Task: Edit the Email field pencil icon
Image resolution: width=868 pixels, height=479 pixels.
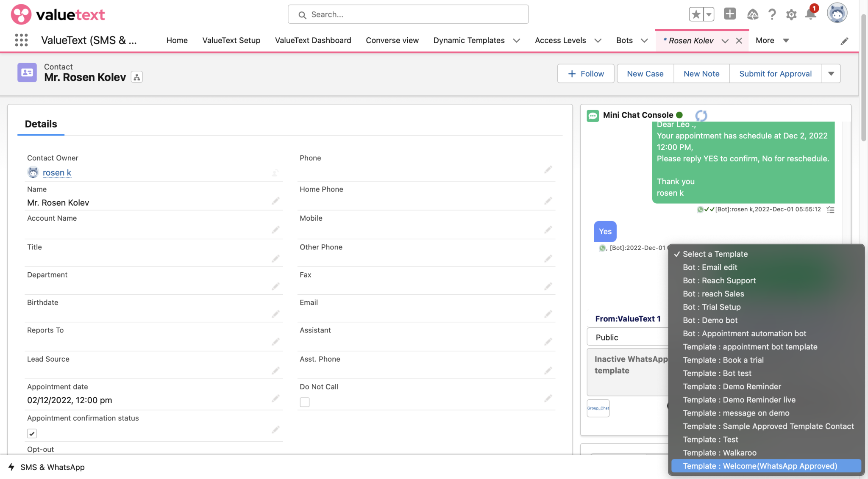Action: click(x=548, y=314)
